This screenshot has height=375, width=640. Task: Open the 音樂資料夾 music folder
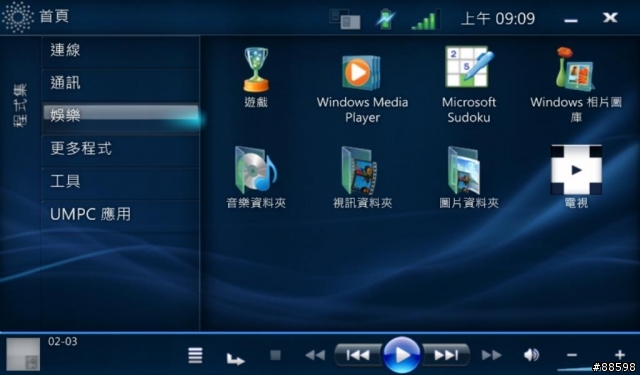[x=256, y=170]
